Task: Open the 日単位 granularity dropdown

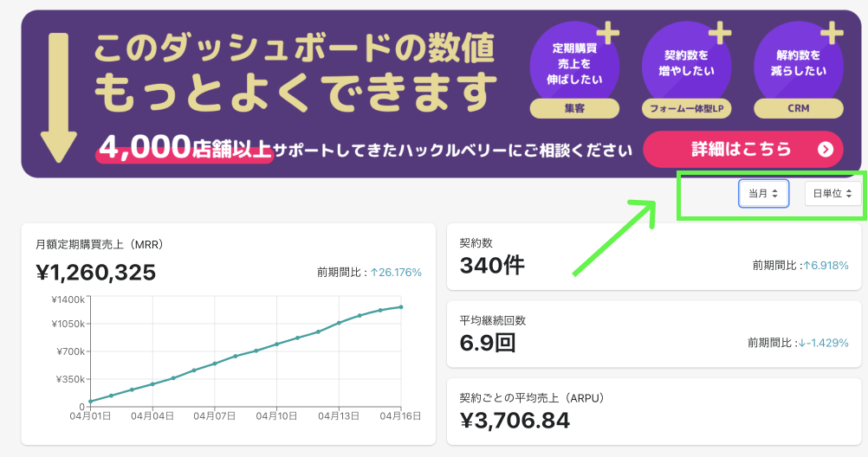Action: [x=832, y=194]
